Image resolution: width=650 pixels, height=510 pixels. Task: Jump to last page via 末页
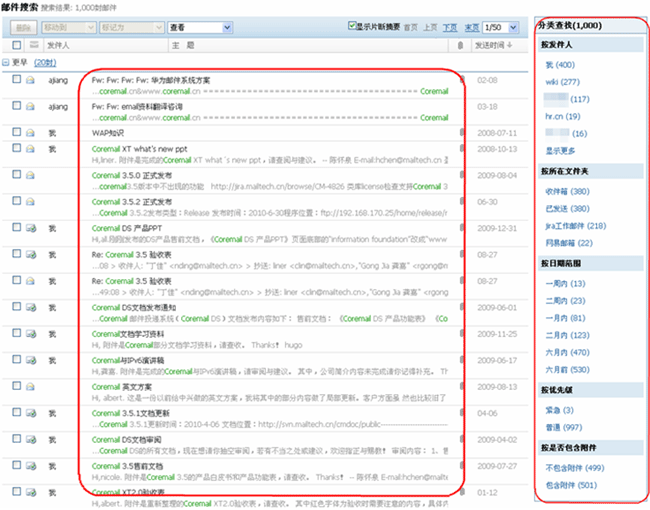point(470,27)
